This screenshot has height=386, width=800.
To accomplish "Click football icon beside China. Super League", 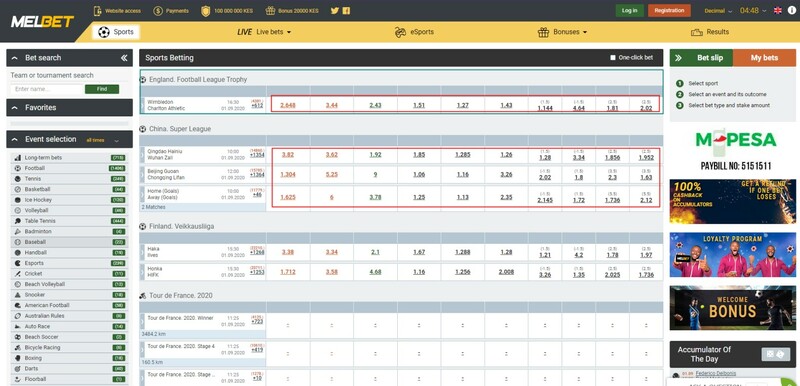I will (x=143, y=129).
